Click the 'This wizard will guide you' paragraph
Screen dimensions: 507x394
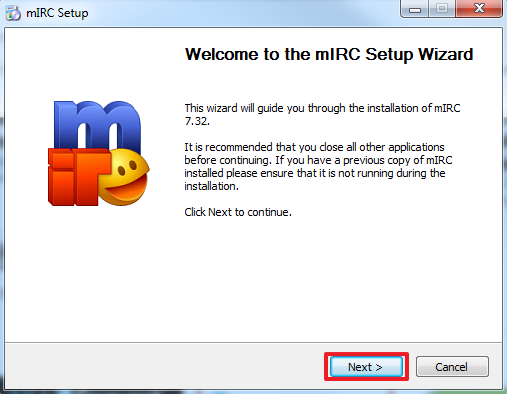click(x=322, y=114)
